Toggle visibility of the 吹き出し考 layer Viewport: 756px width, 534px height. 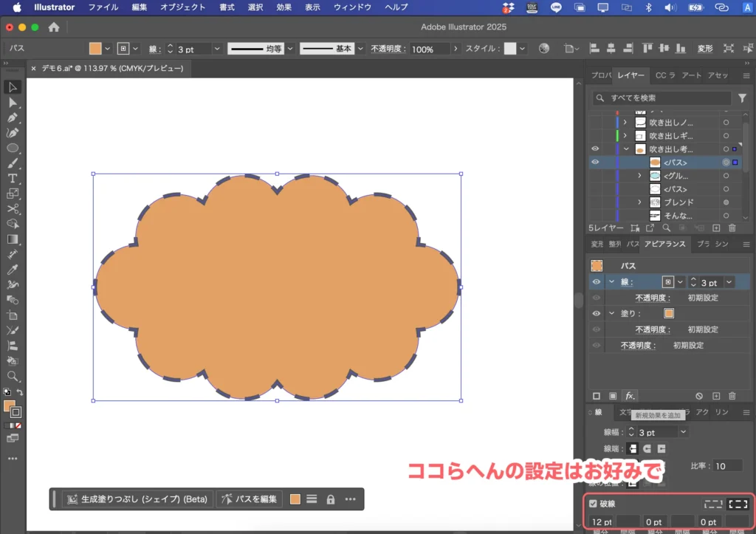594,148
